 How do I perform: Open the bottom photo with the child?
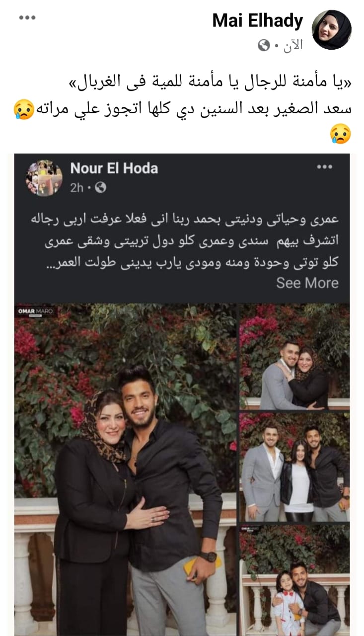coord(294,580)
